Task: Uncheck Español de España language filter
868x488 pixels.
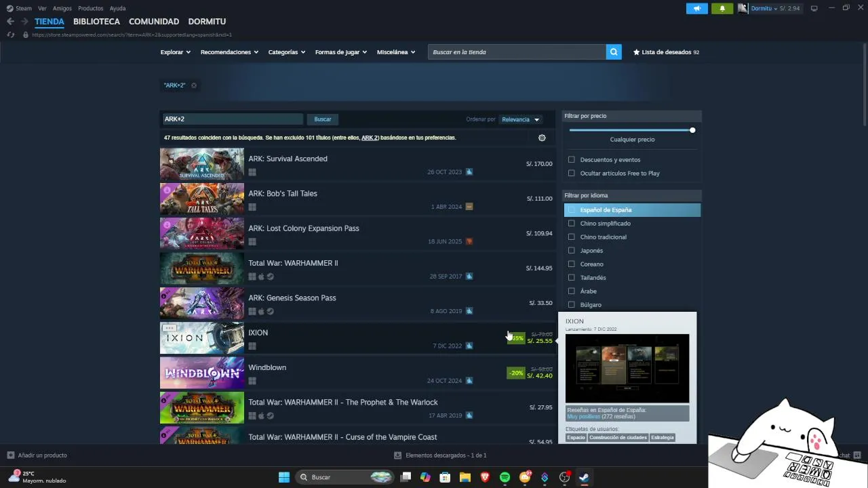Action: coord(572,210)
